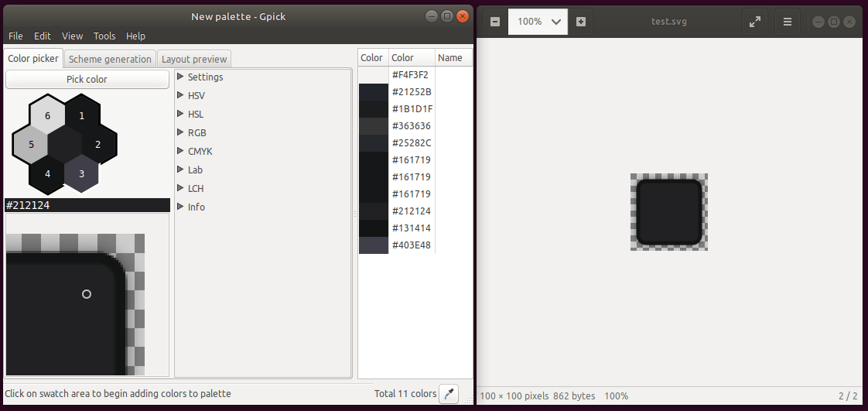Select palette row #25282C

point(415,143)
